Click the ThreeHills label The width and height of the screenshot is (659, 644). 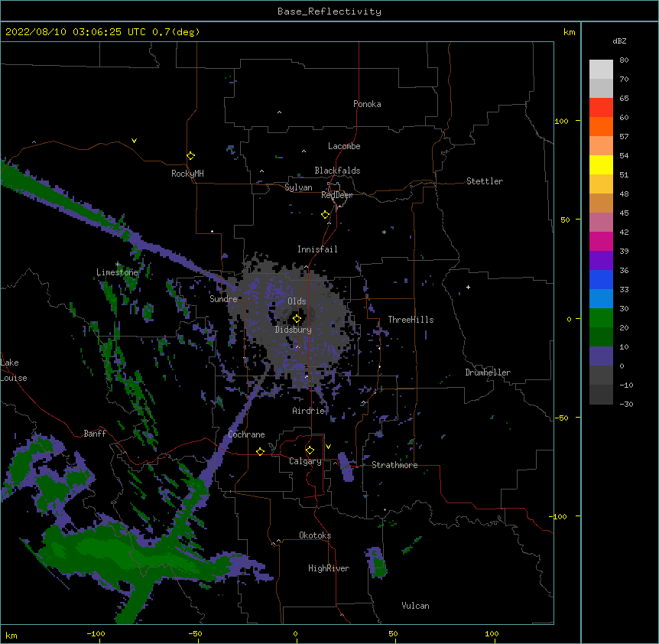[411, 320]
